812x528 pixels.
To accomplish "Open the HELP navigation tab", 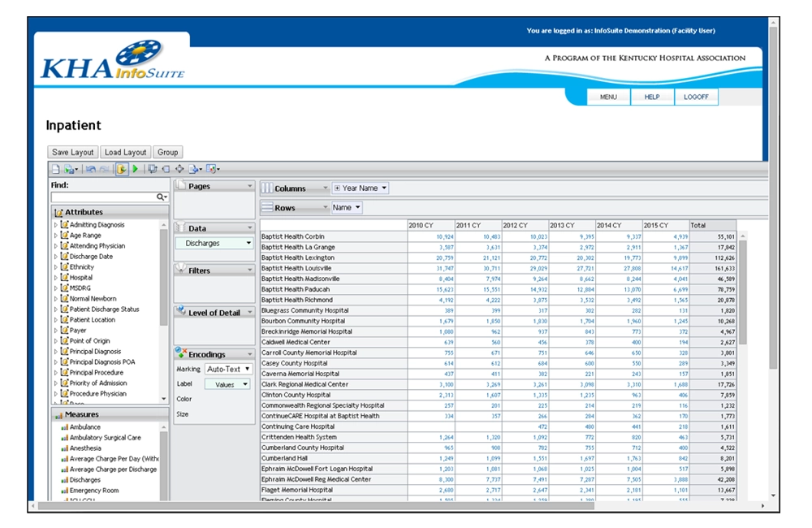I will coord(652,97).
